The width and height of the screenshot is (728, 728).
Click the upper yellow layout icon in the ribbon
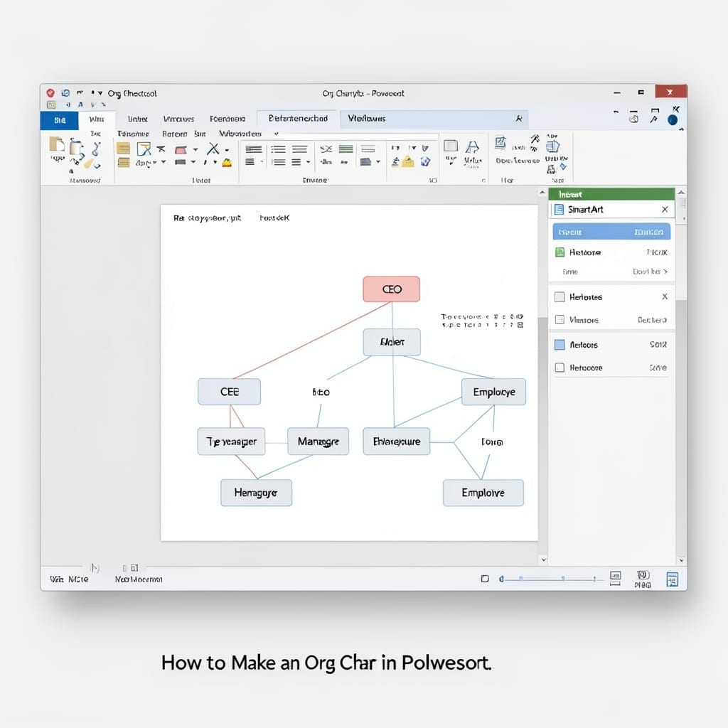tap(123, 149)
